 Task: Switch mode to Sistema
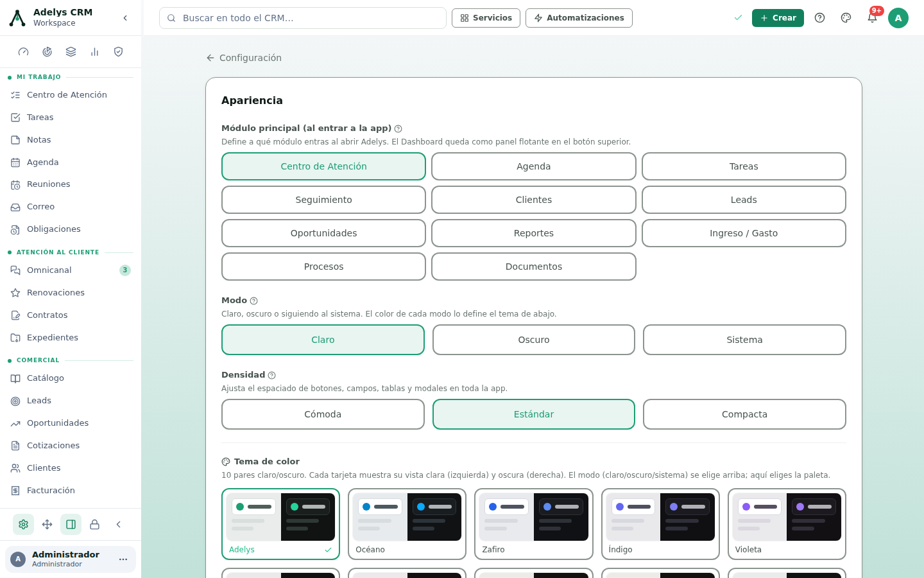click(x=744, y=340)
